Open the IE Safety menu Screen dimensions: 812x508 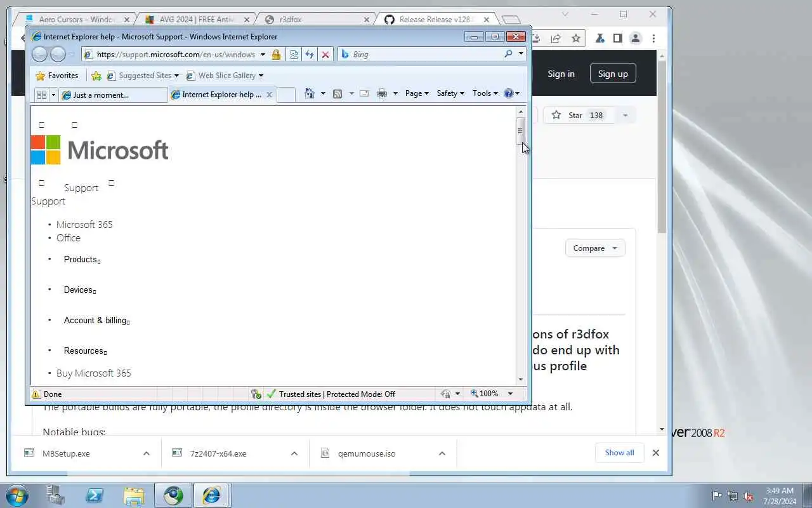(450, 93)
